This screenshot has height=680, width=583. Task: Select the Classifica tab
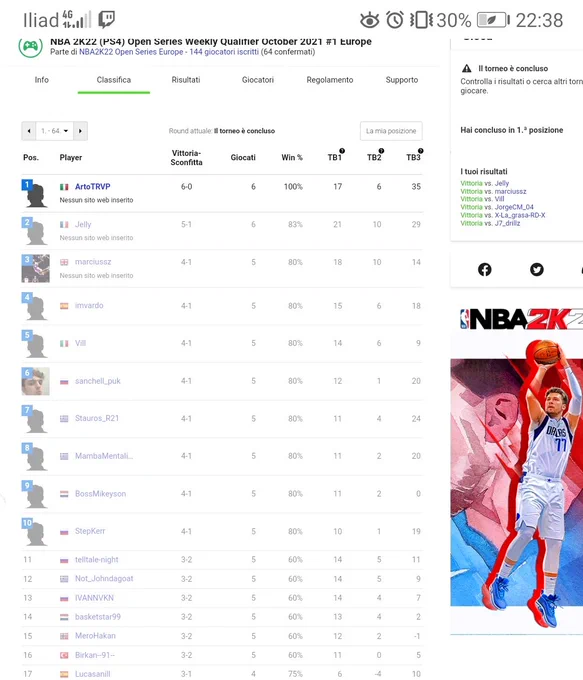(114, 80)
